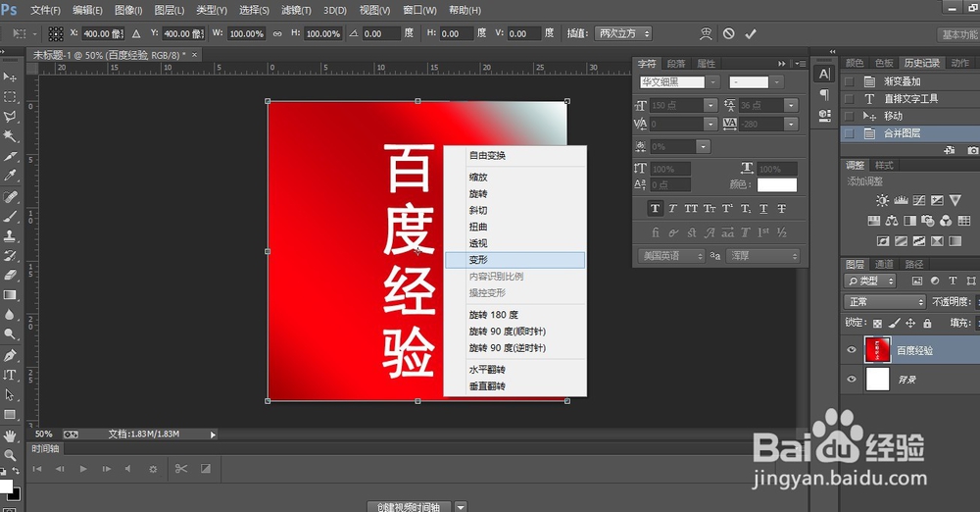The image size is (980, 512).
Task: Open the tracking -280 dropdown
Action: pos(791,124)
